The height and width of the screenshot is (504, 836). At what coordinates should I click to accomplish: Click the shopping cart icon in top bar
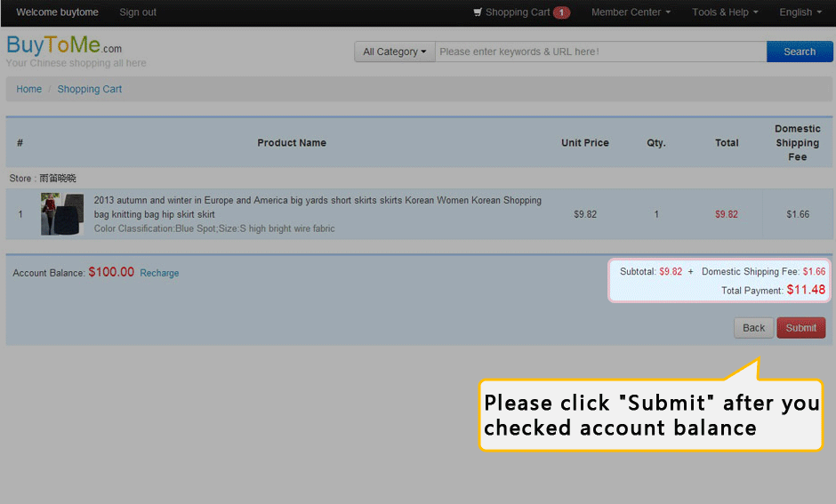(x=478, y=12)
